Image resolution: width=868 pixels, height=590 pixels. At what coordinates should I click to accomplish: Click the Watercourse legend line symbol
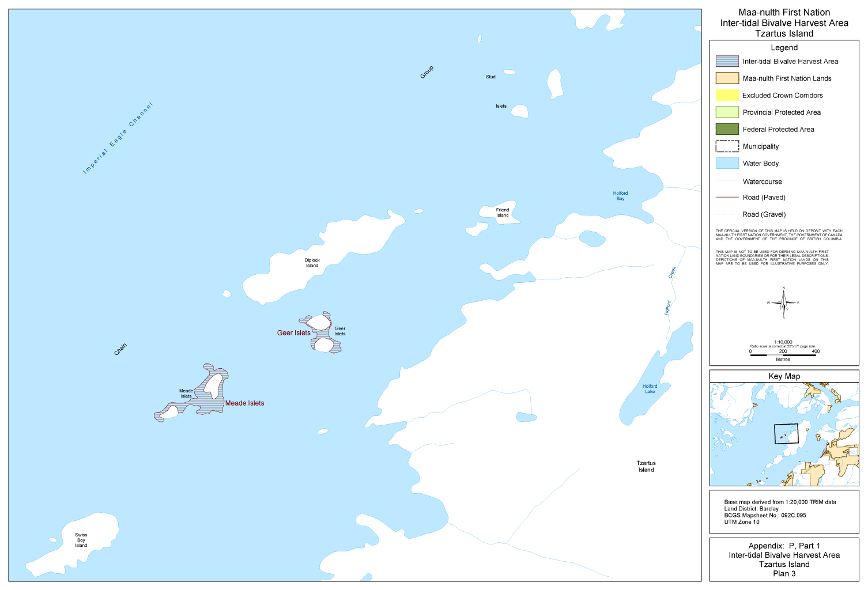click(x=727, y=181)
